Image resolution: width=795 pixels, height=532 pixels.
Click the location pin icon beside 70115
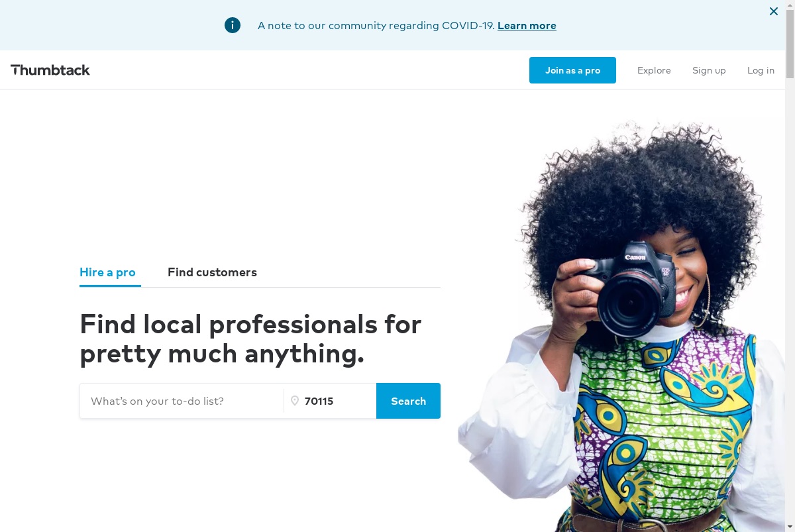[295, 401]
